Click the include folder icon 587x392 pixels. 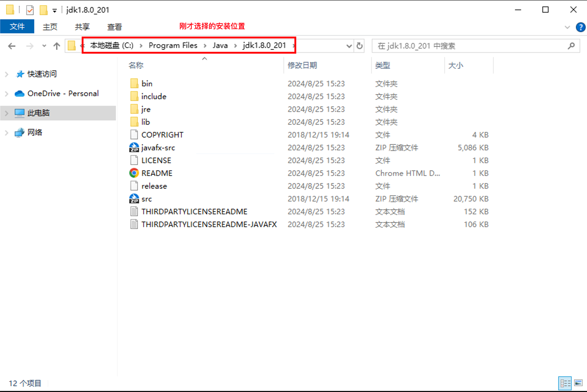tap(134, 96)
